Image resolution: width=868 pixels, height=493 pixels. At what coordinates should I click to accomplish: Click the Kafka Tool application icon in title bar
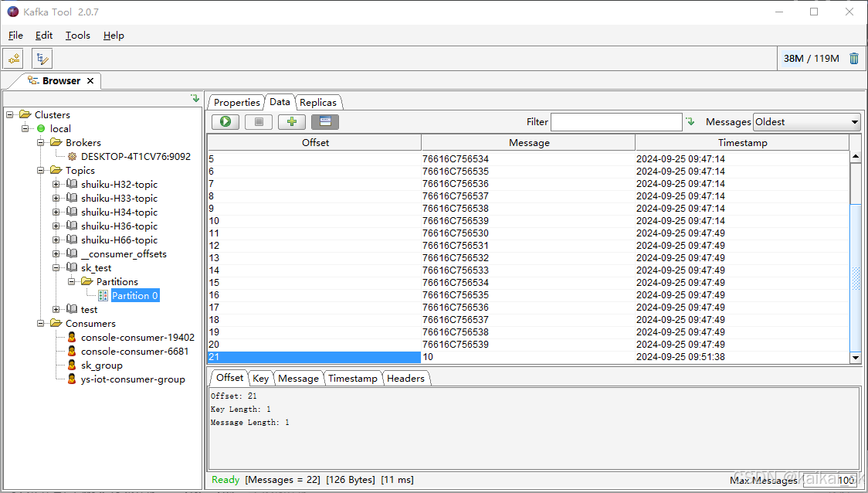coord(12,12)
